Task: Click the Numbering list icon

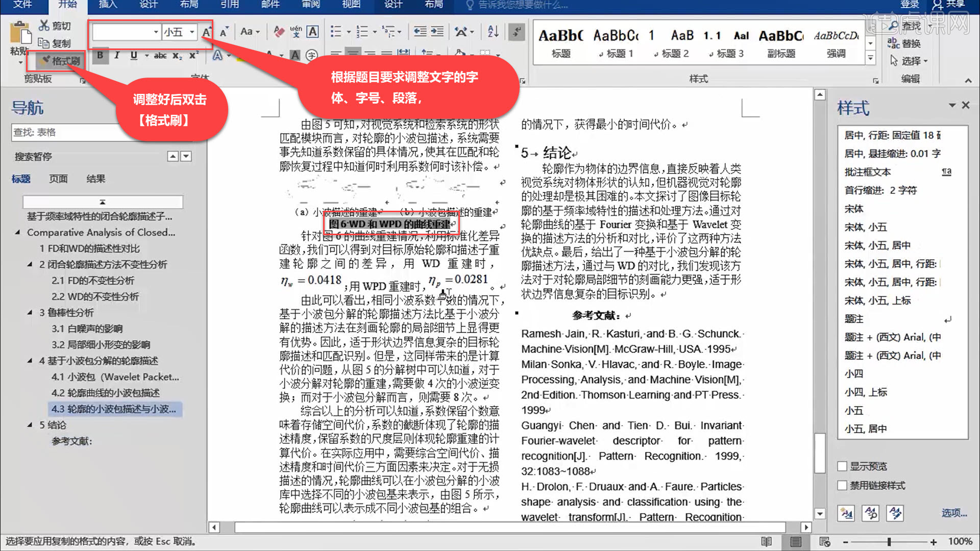Action: pos(362,32)
